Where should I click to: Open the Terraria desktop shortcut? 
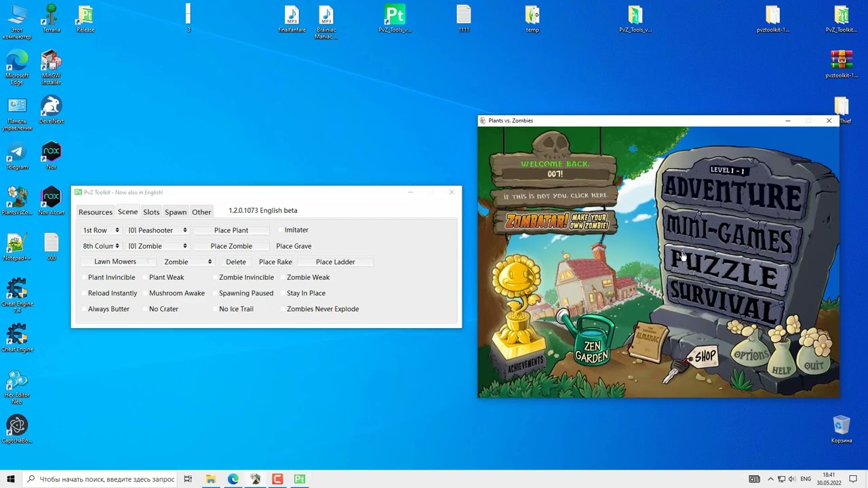pos(52,19)
